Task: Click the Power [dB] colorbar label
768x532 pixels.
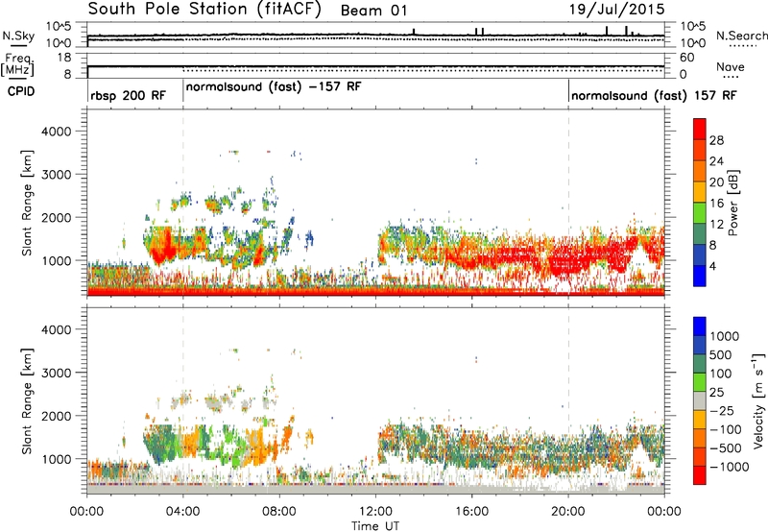Action: tap(733, 203)
